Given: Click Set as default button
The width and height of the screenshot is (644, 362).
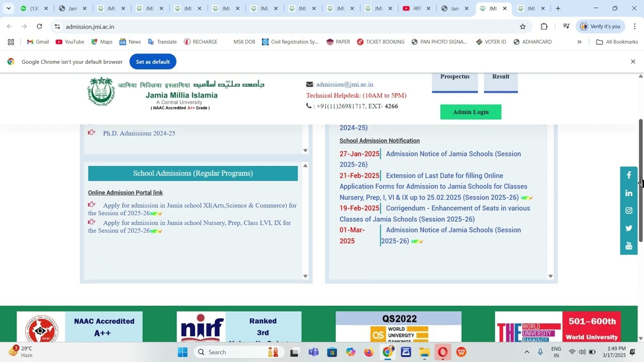Looking at the screenshot, I should pyautogui.click(x=153, y=62).
